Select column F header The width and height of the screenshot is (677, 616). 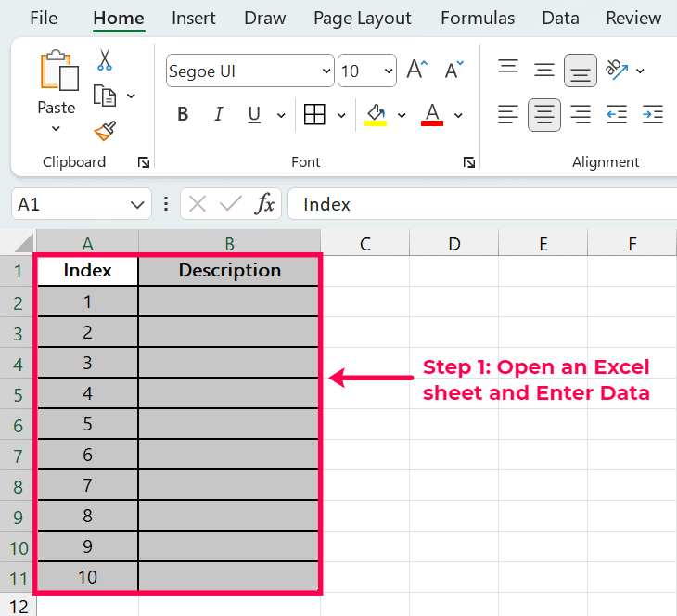[x=632, y=243]
